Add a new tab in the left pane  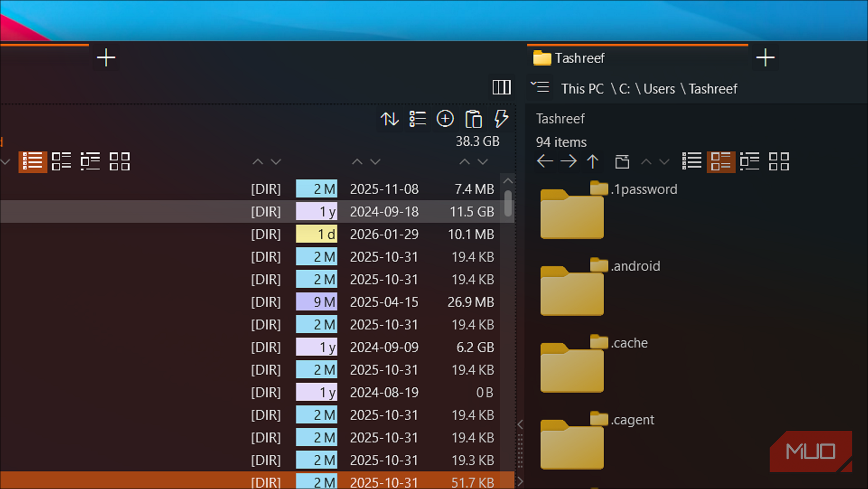(x=106, y=58)
